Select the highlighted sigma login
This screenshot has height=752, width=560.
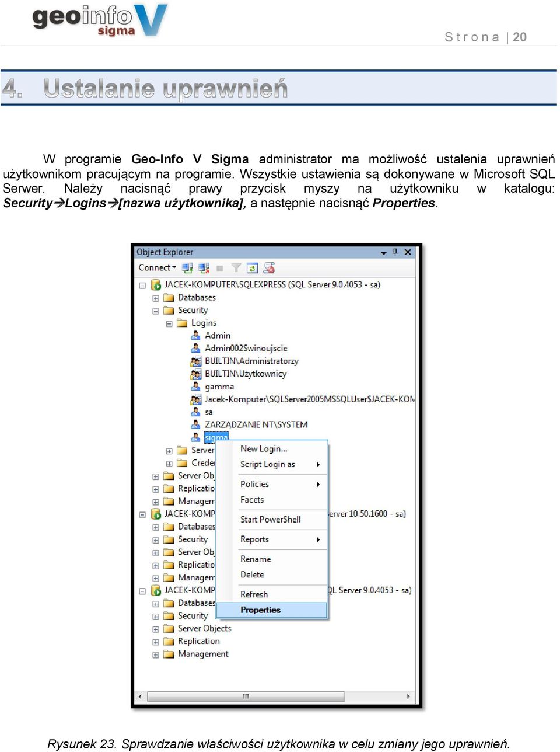click(x=216, y=437)
